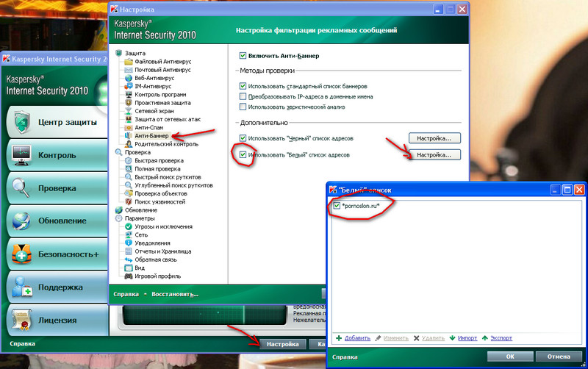Click the Быстрый поиск руткитов icon
Image resolution: width=588 pixels, height=369 pixels.
(129, 177)
